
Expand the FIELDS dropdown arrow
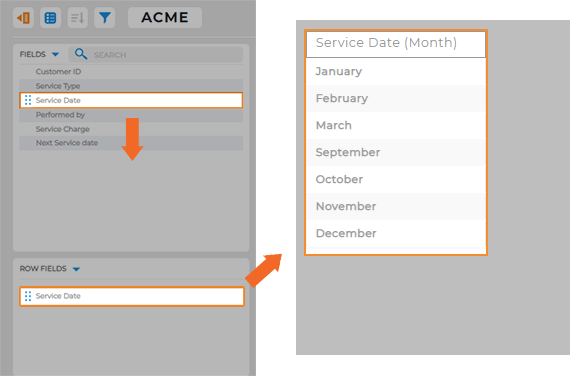(x=55, y=55)
